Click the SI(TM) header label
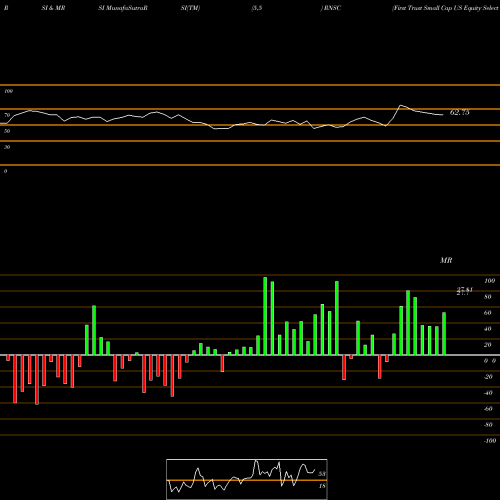Viewport: 500px width, 500px height. [190, 8]
